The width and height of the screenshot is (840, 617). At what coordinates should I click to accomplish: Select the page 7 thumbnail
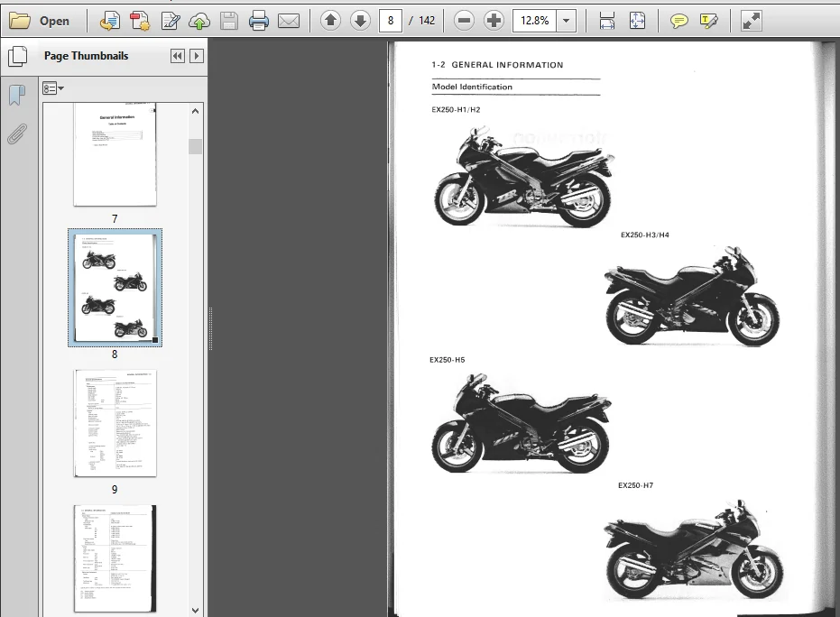click(x=115, y=155)
